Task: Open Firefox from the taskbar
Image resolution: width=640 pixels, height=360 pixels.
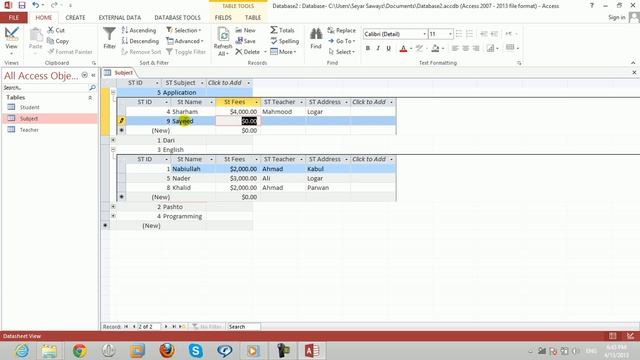Action: [167, 351]
